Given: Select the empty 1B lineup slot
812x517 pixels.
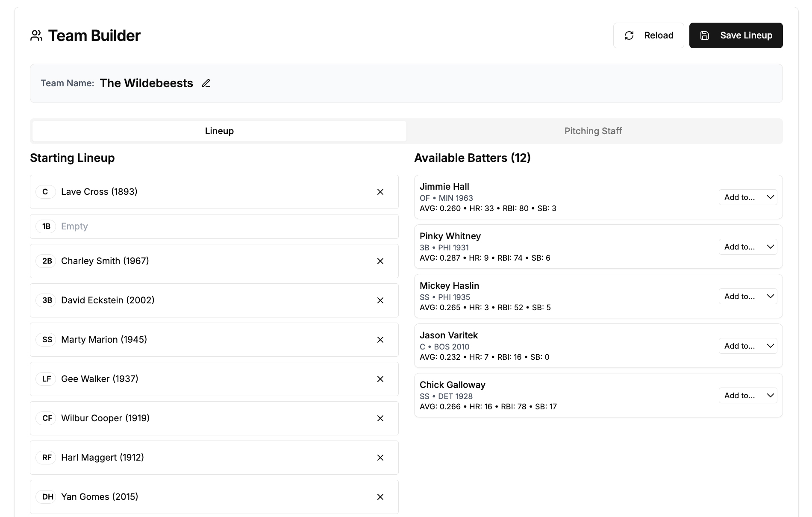Looking at the screenshot, I should [x=214, y=226].
